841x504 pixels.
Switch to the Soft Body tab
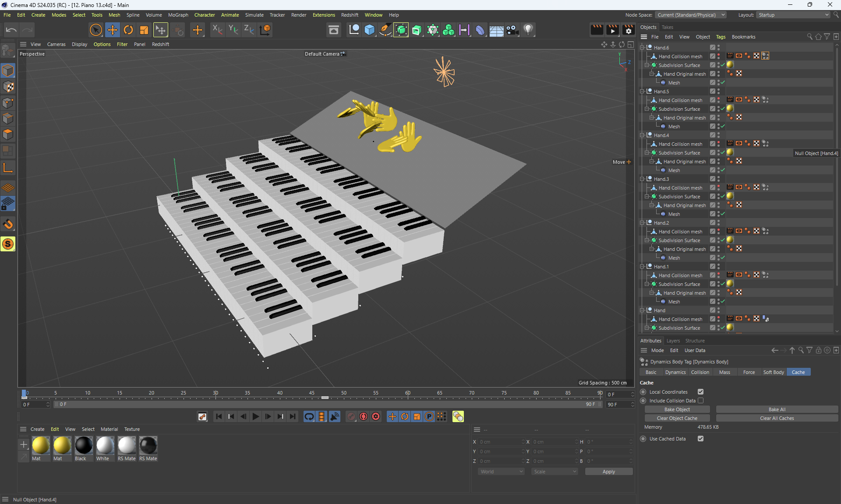773,372
